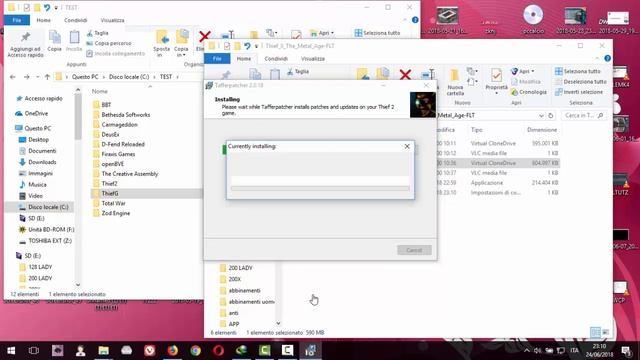Image resolution: width=640 pixels, height=360 pixels.
Task: Select Downloads in navigation pane
Action: [42, 162]
